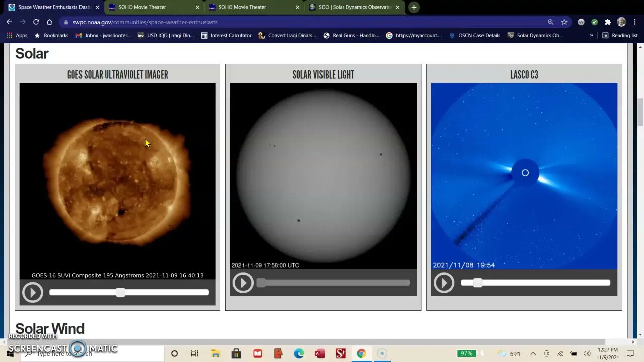The image size is (644, 362).
Task: Click the GOES Solar Ultraviolet frame slider handle
Action: (120, 292)
